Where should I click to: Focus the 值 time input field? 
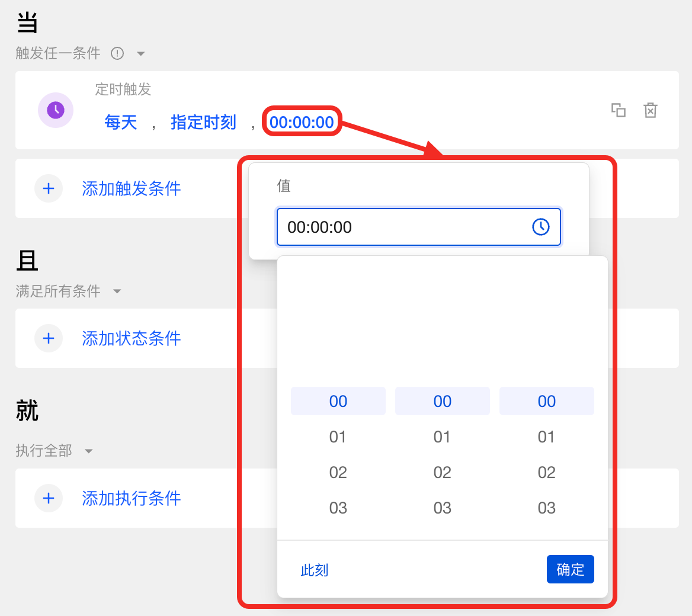click(x=403, y=227)
